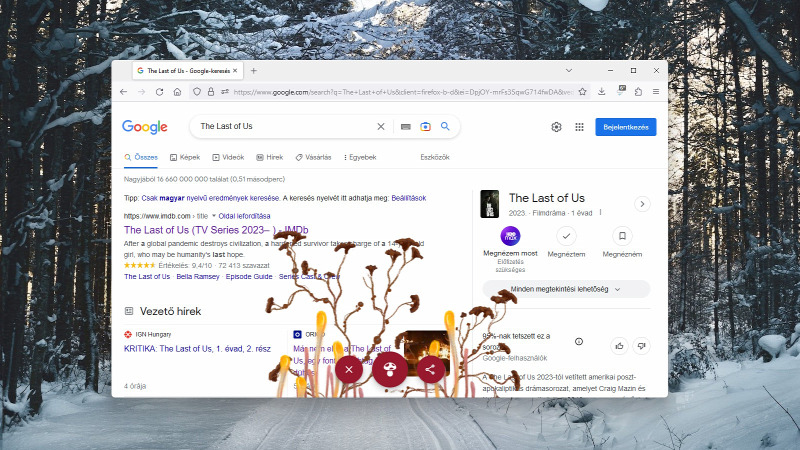This screenshot has height=450, width=800.
Task: Open the Google apps grid
Action: [x=580, y=127]
